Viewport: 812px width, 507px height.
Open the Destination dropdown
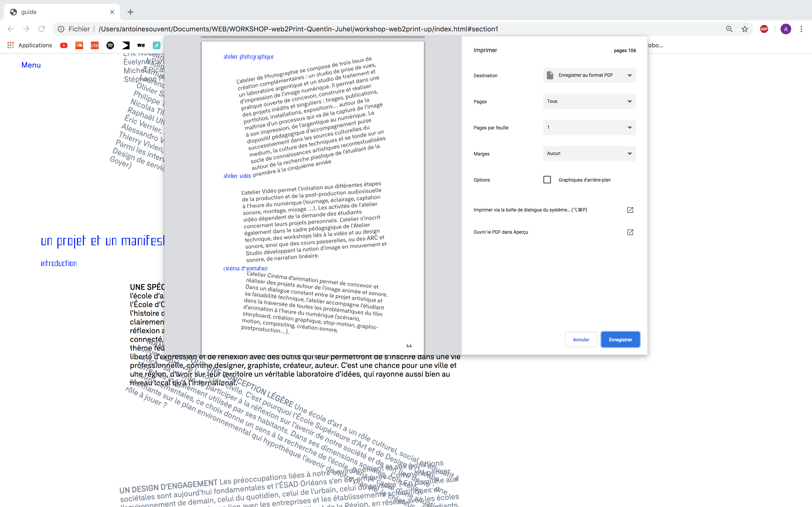click(x=589, y=75)
